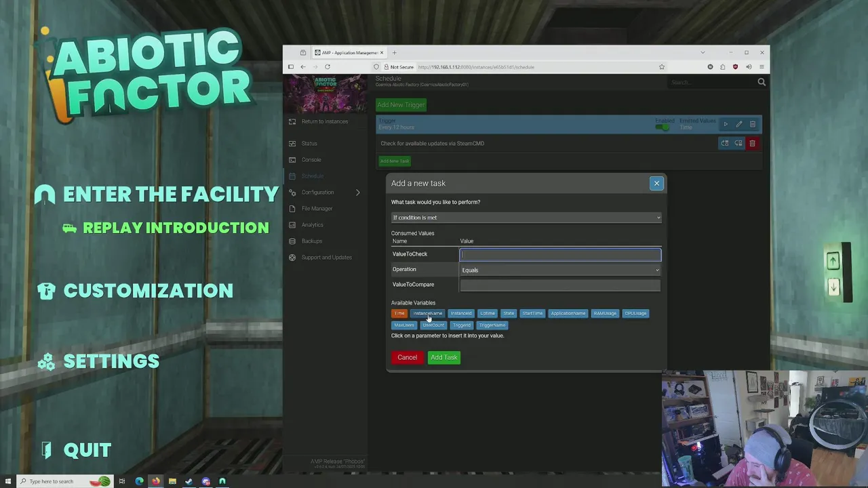
Task: Return to Instances in AMP sidebar
Action: pos(325,122)
